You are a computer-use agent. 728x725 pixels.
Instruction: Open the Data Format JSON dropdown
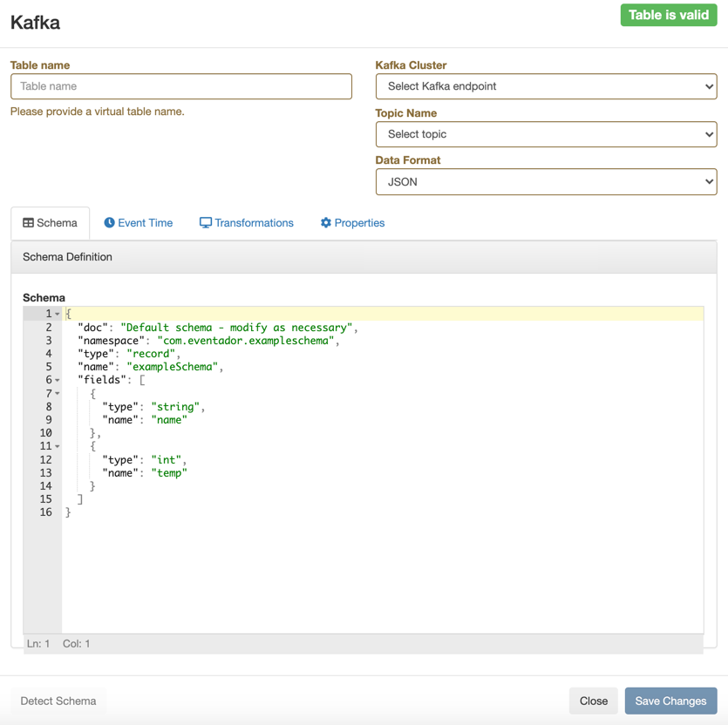pos(546,182)
